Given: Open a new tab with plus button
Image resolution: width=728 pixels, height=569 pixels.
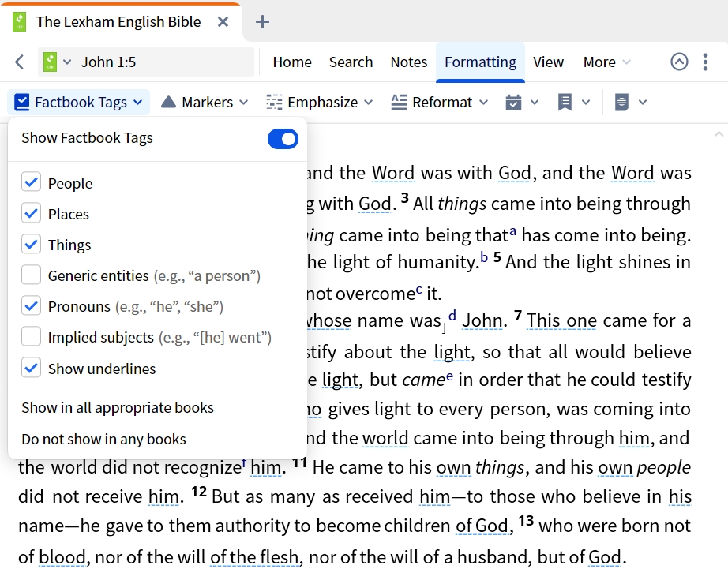Looking at the screenshot, I should point(262,22).
